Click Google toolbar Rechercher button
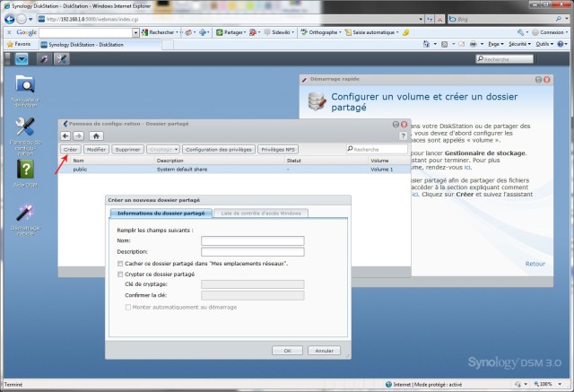The image size is (574, 392). point(158,32)
